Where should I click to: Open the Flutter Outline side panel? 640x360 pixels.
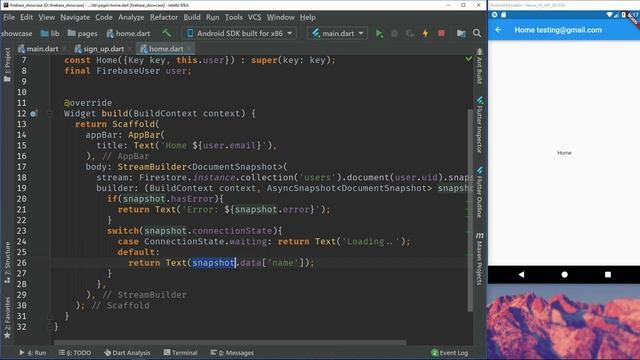(480, 192)
